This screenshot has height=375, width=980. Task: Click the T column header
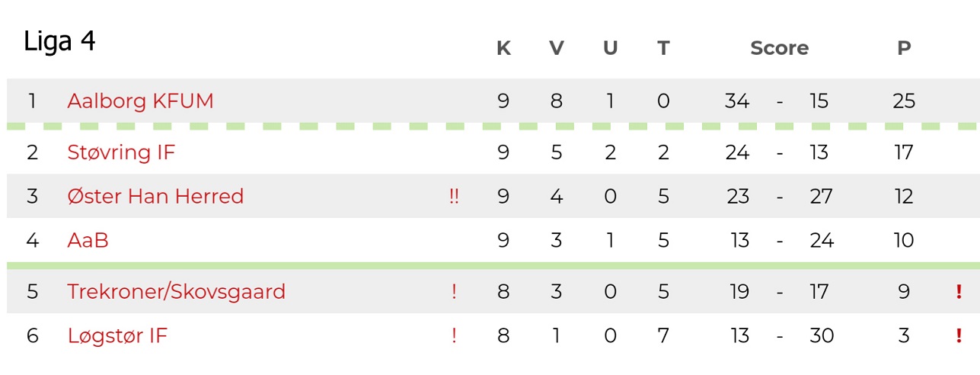pos(663,48)
